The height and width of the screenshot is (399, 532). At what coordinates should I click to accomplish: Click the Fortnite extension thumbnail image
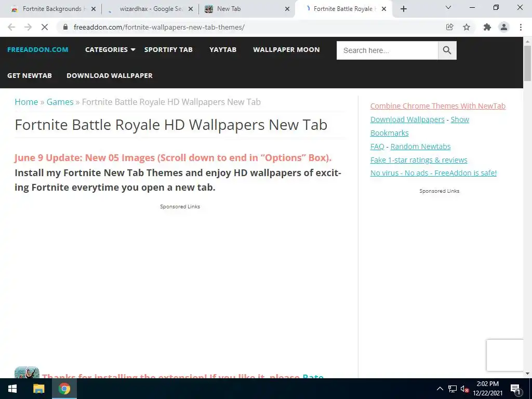point(27,372)
